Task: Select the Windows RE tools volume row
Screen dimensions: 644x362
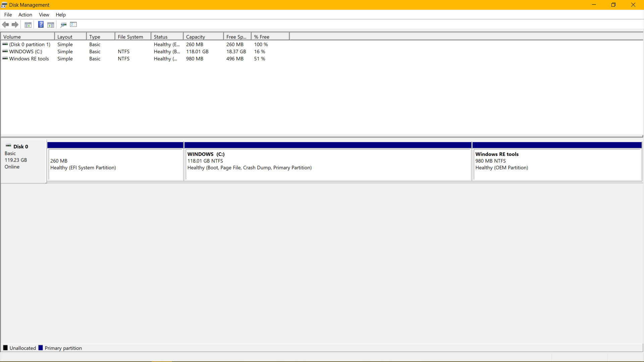Action: pos(29,59)
